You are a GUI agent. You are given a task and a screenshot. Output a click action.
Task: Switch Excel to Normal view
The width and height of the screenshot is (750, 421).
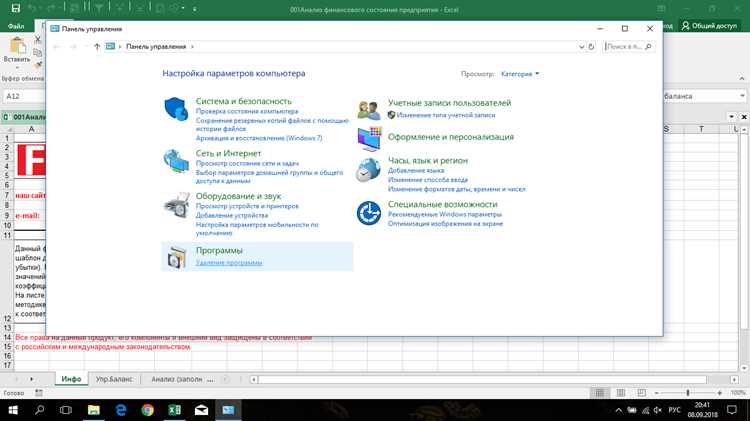click(x=599, y=393)
